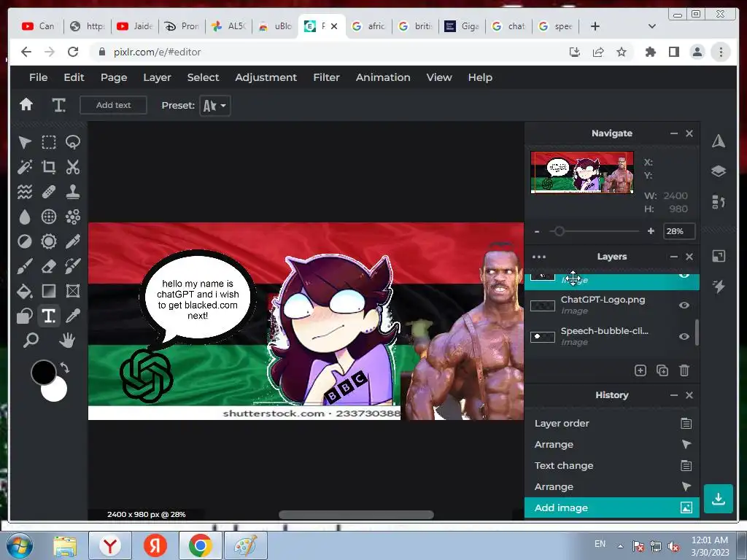Click the Home icon in options bar
The height and width of the screenshot is (560, 747).
[26, 104]
